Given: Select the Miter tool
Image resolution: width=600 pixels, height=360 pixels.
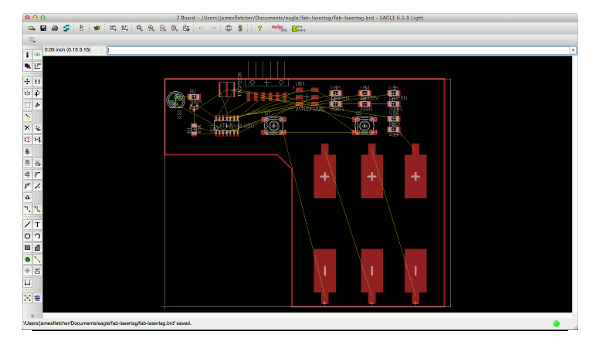Looking at the screenshot, I should [37, 174].
